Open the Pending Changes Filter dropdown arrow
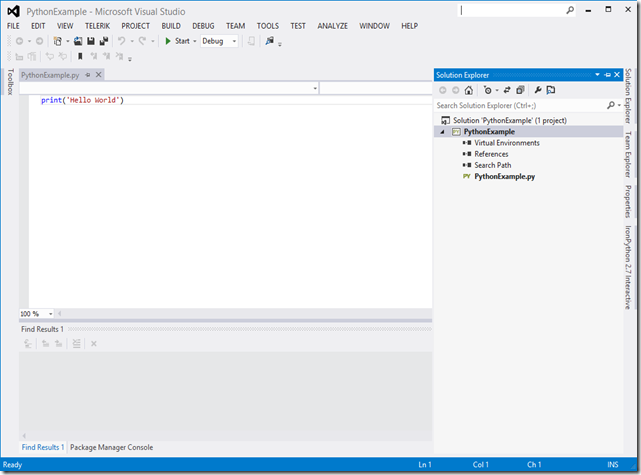The image size is (641, 475). [x=497, y=90]
